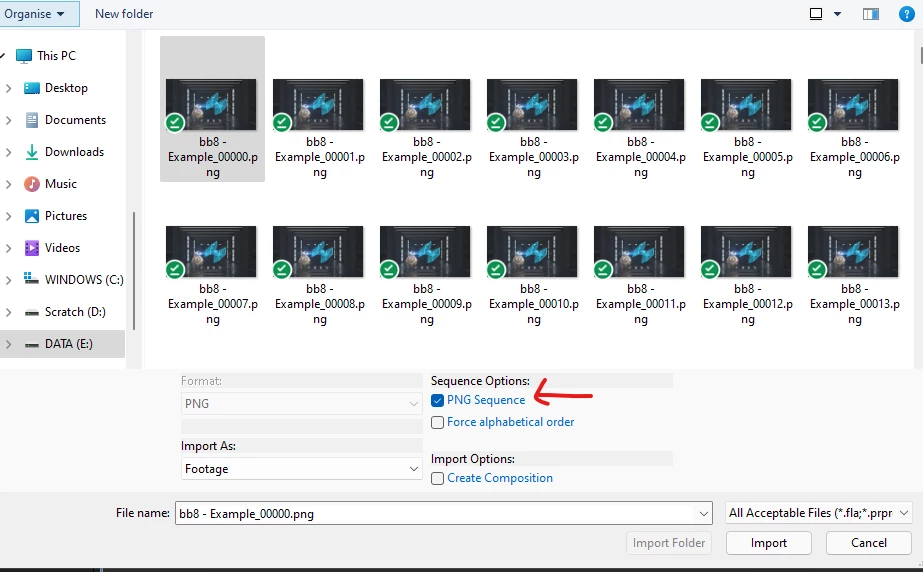923x572 pixels.
Task: Click the Desktop folder icon
Action: point(32,88)
